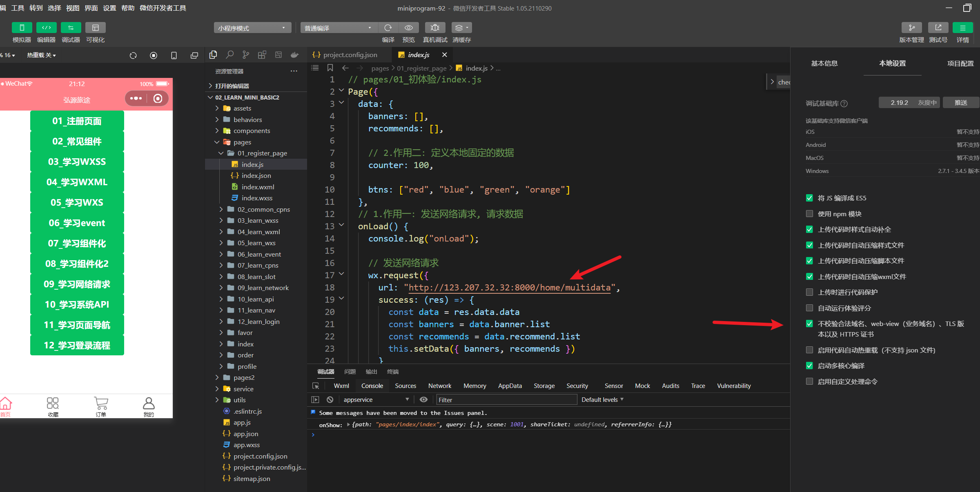Screen dimensions: 980x492
Task: Open the project details panel
Action: [963, 28]
